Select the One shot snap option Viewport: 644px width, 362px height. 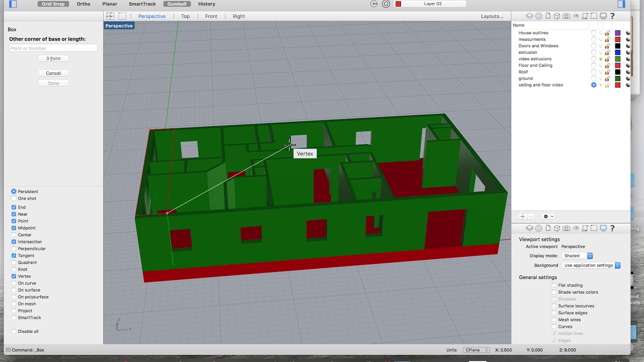click(x=14, y=199)
